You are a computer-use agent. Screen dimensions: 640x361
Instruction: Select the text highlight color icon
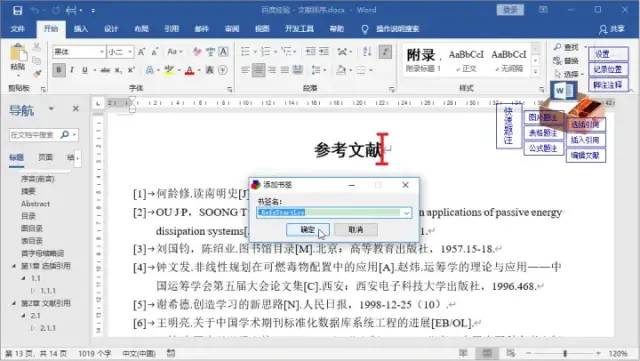pos(169,71)
